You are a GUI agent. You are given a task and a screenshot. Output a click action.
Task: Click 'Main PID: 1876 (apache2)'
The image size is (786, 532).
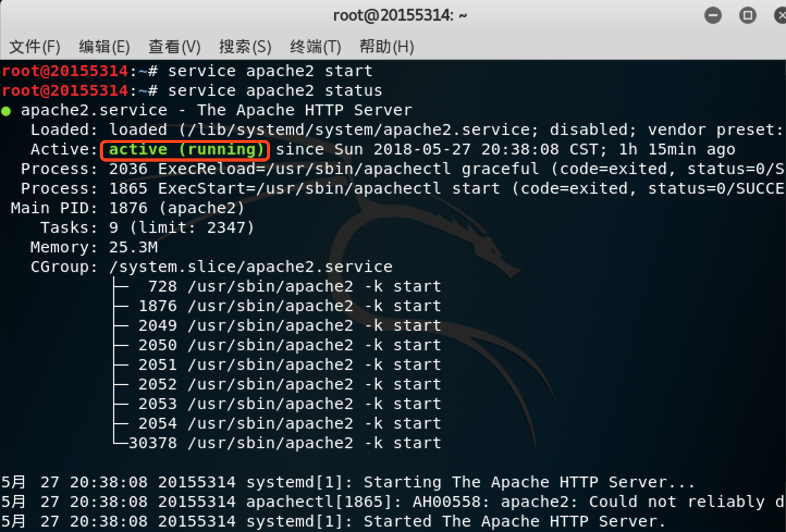click(127, 208)
